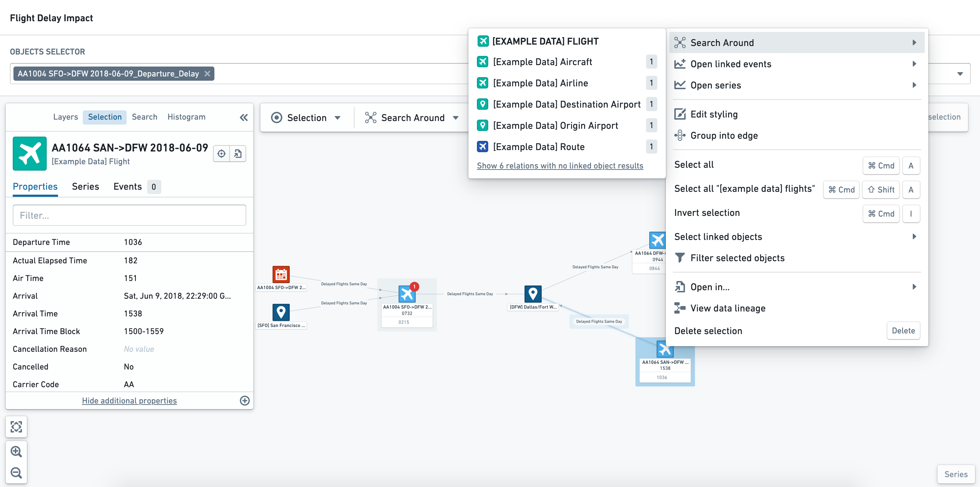Expand the Objects Selector dropdown arrow
Screen dimensions: 980x487
tap(960, 74)
